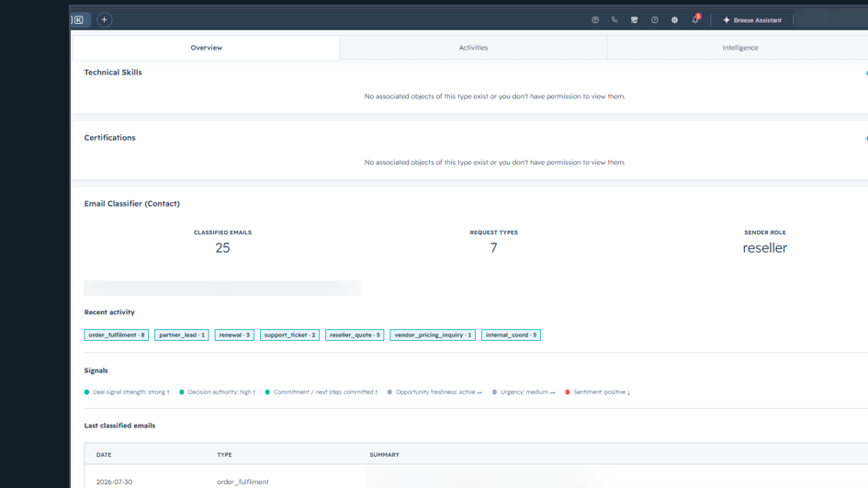Click the sender role value reseller
The height and width of the screenshot is (488, 868).
coord(765,247)
